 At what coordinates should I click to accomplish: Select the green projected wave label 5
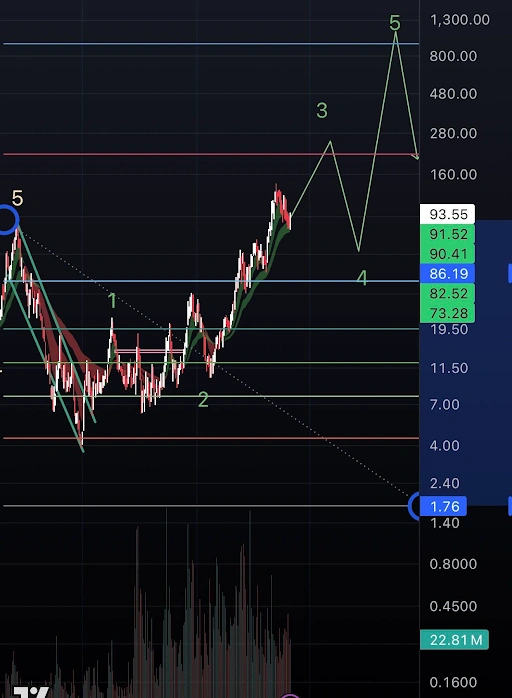(394, 23)
